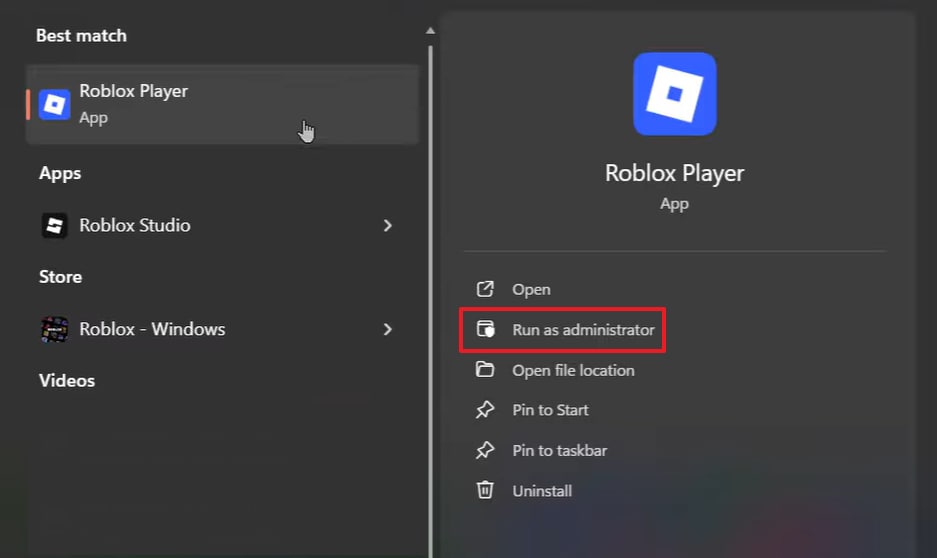Expand Roblox - Windows options chevron
The width and height of the screenshot is (937, 558).
pyautogui.click(x=388, y=329)
